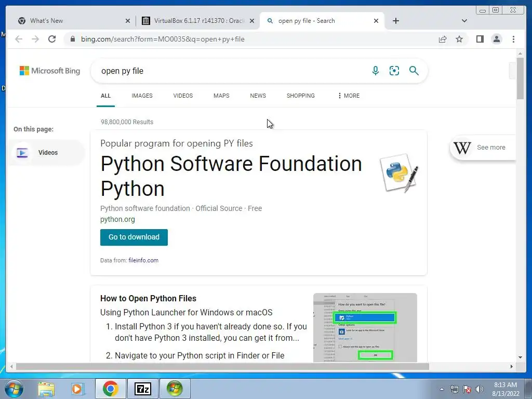532x399 pixels.
Task: Open the python.org link
Action: coord(117,219)
